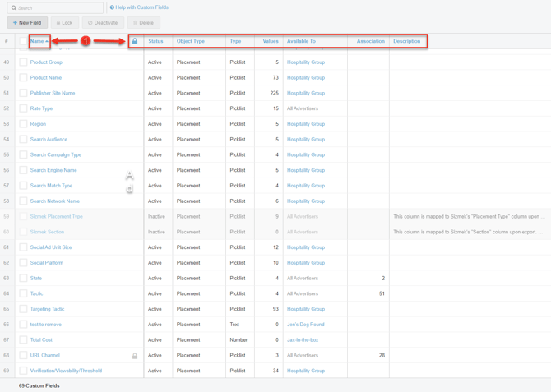
Task: Open the Product Name field
Action: 46,77
